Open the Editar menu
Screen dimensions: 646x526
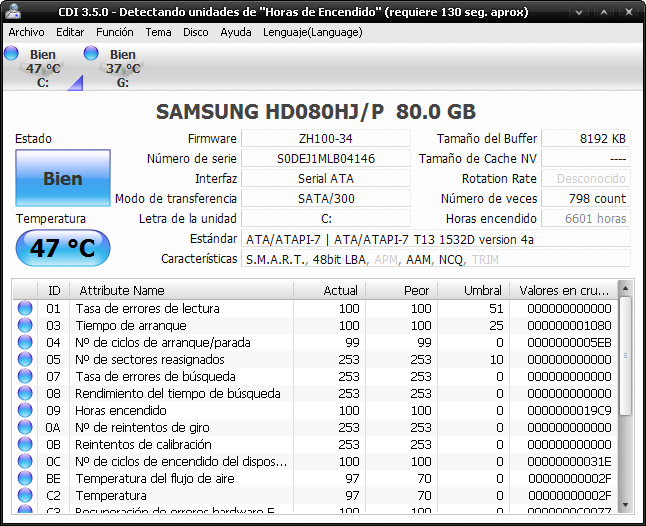[70, 32]
